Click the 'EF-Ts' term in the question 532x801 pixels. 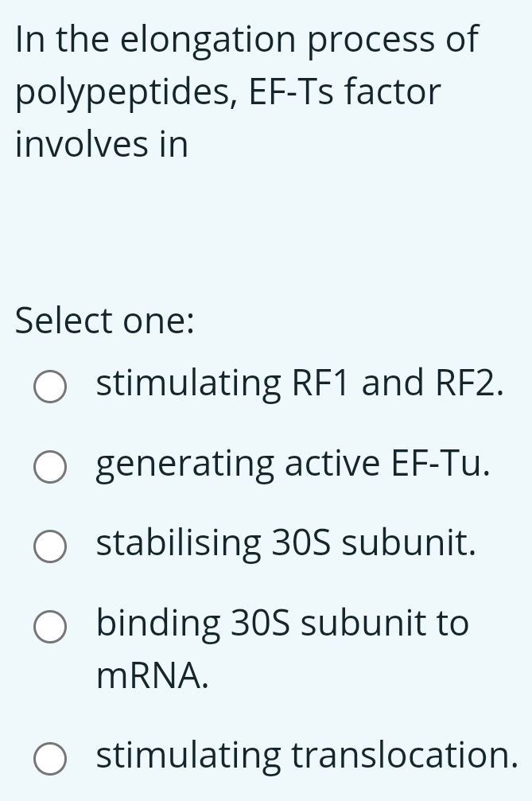pos(291,92)
